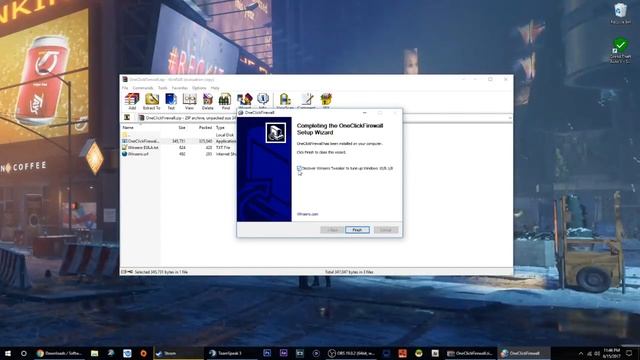Click the Info icon in WinRAR toolbar
The width and height of the screenshot is (640, 360).
point(263,100)
